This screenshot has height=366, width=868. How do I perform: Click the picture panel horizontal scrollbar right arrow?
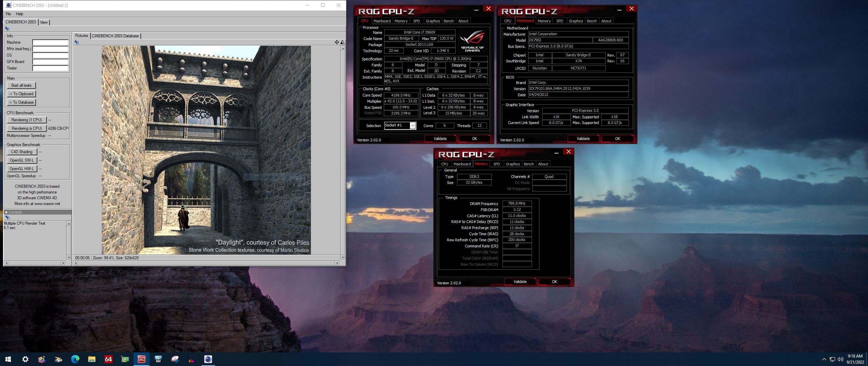click(x=337, y=263)
